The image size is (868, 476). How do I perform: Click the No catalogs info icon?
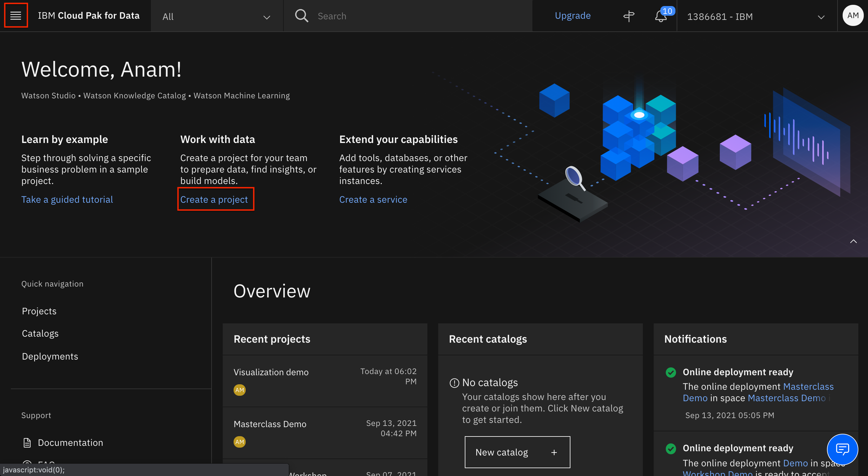pyautogui.click(x=454, y=383)
